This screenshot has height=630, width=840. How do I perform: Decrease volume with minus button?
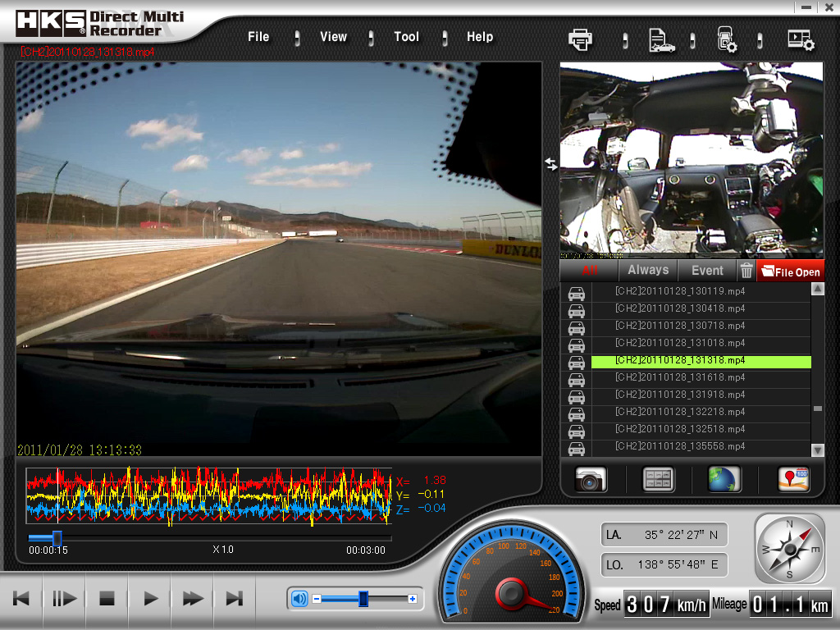tap(317, 599)
